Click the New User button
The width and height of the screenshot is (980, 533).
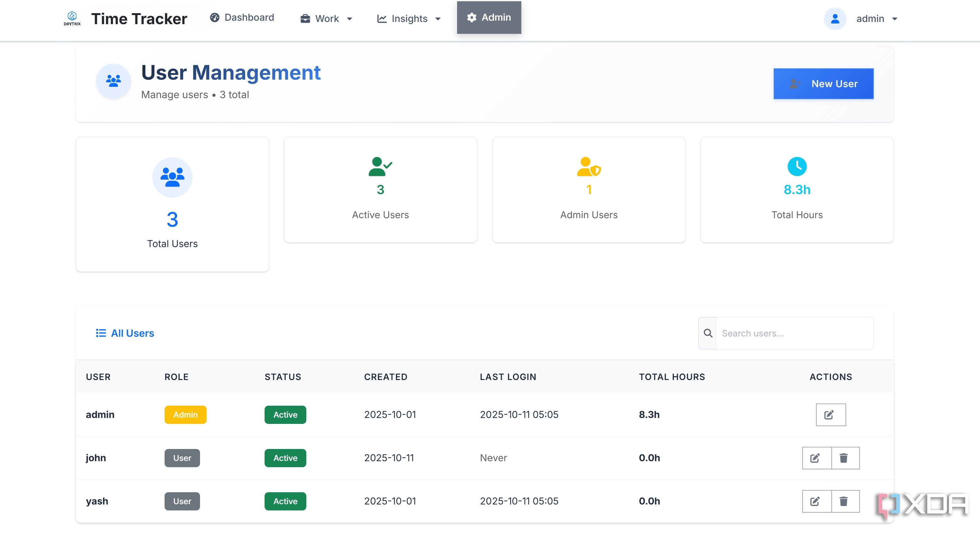pos(823,84)
